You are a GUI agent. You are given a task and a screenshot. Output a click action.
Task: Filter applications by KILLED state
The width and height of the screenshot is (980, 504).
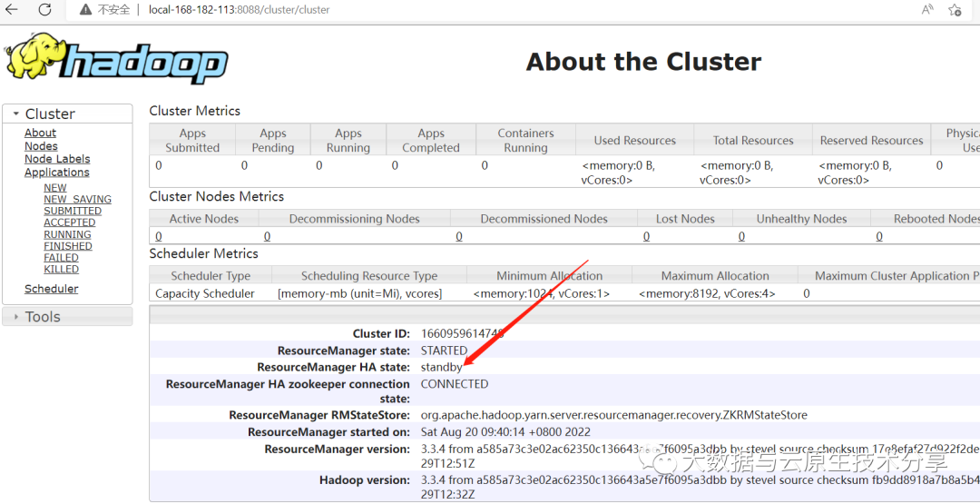(62, 269)
